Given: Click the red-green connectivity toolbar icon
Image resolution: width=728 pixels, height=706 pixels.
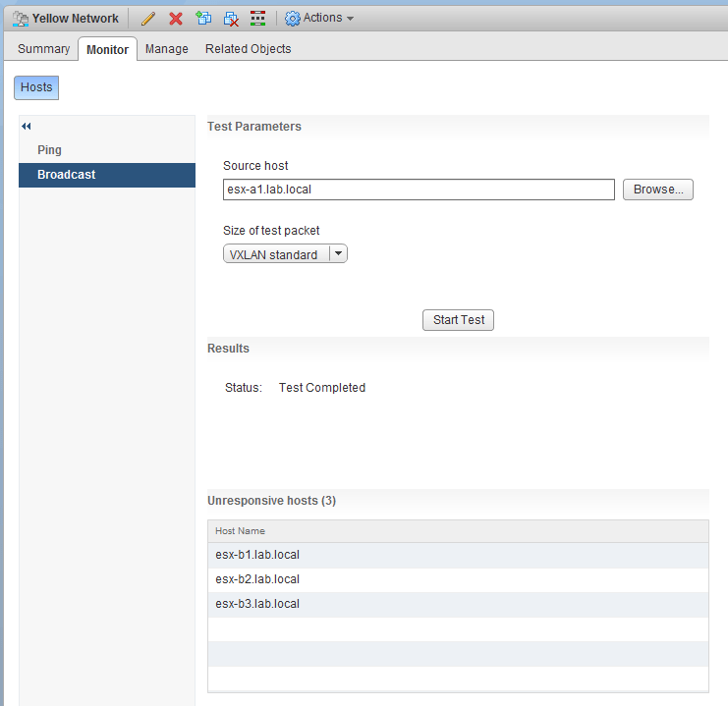Looking at the screenshot, I should pos(258,19).
